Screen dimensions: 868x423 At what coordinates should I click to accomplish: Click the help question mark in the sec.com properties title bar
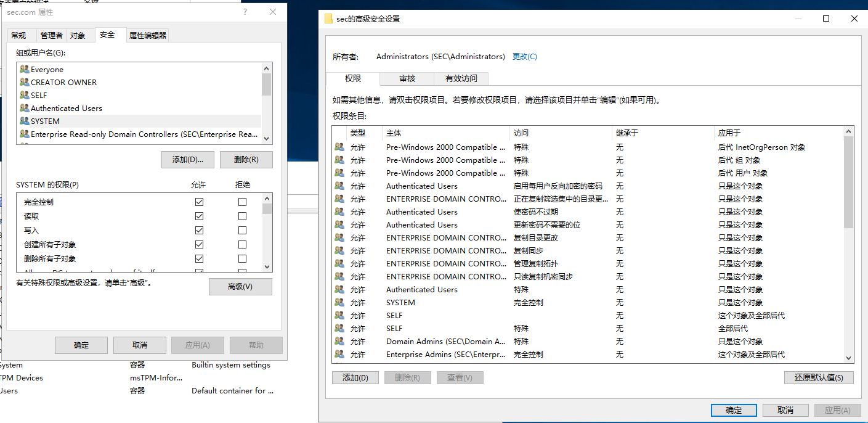(x=245, y=12)
